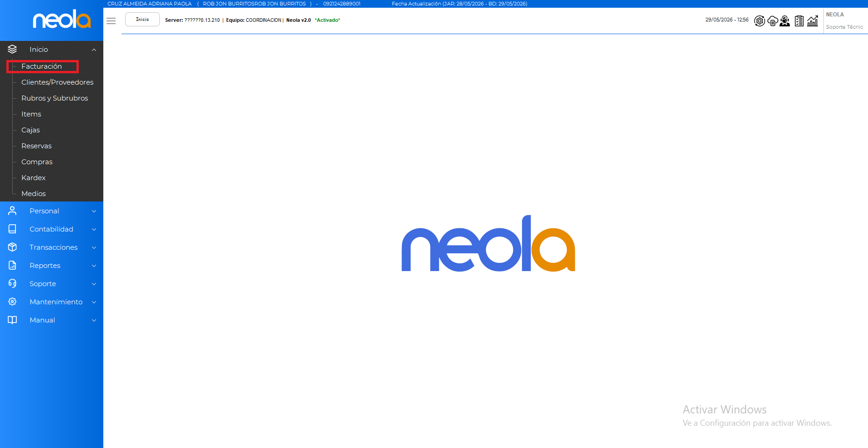Click CRUZ ALMEIDA ADRIANA PAOLA header text
The width and height of the screenshot is (868, 448).
149,4
